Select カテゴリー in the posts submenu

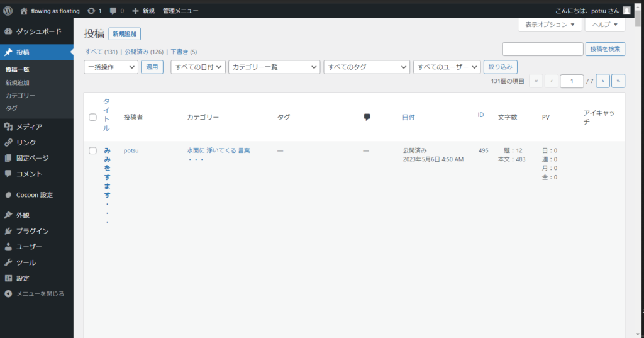click(20, 96)
